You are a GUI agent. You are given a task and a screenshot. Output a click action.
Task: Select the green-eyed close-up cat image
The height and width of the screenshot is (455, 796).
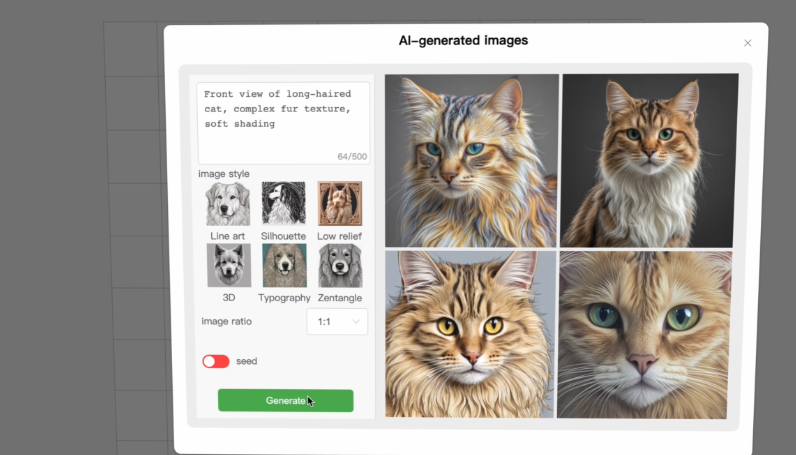coord(644,335)
